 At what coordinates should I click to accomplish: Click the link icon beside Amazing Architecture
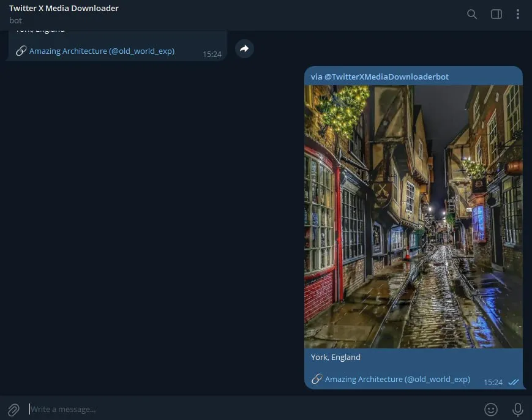[x=318, y=379]
